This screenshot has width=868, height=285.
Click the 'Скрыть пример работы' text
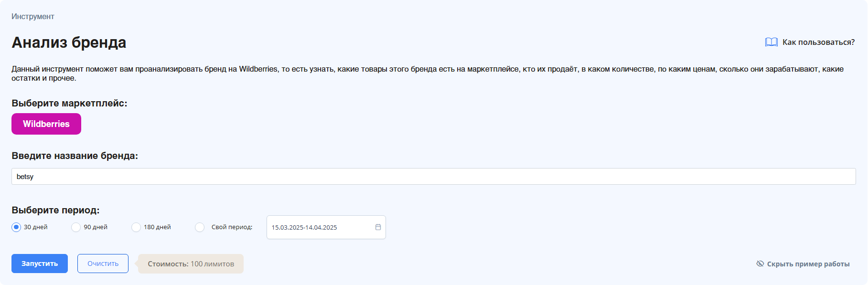coord(808,264)
